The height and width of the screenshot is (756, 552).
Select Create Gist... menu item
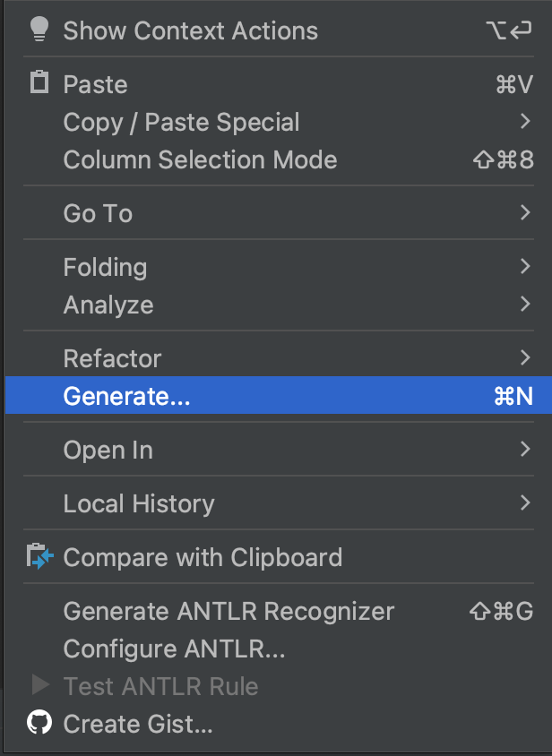click(138, 723)
